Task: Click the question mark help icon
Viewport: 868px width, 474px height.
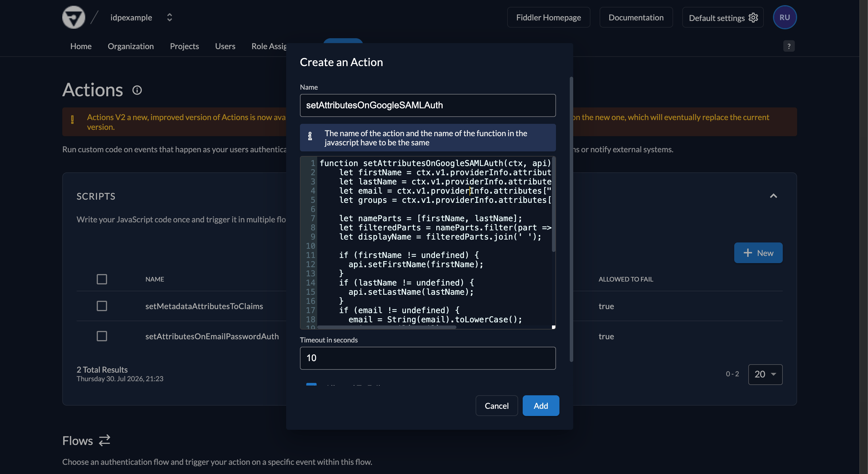Action: (788, 46)
